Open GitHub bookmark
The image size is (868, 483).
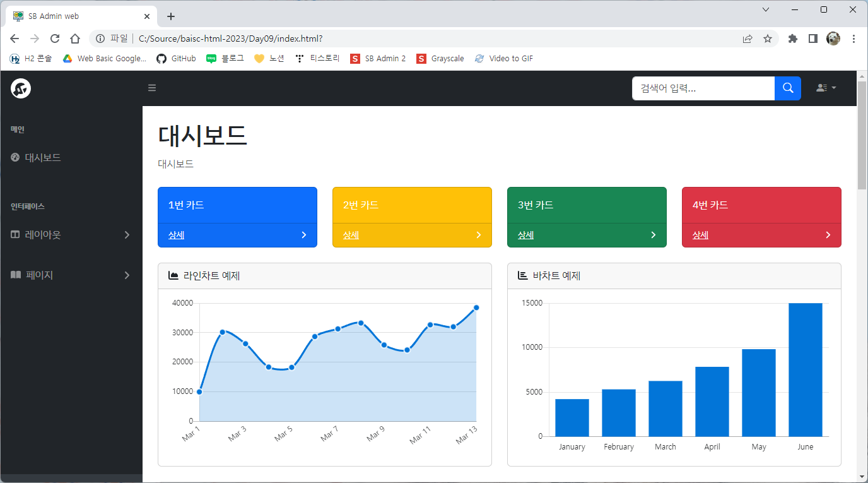176,58
